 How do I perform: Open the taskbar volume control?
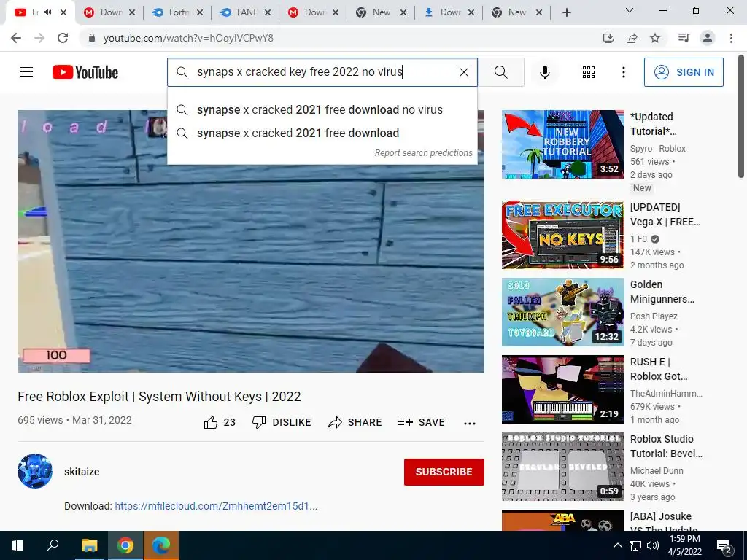click(x=653, y=545)
